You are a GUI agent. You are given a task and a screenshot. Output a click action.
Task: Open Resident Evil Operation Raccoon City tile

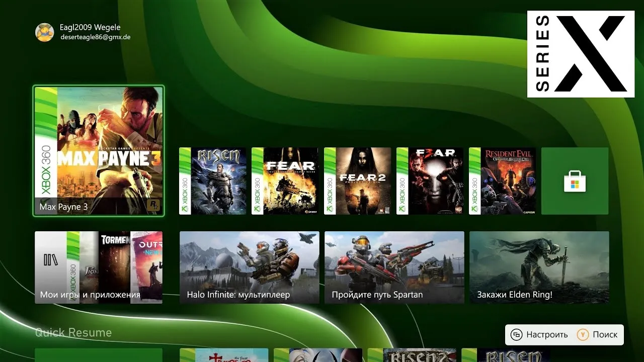502,181
